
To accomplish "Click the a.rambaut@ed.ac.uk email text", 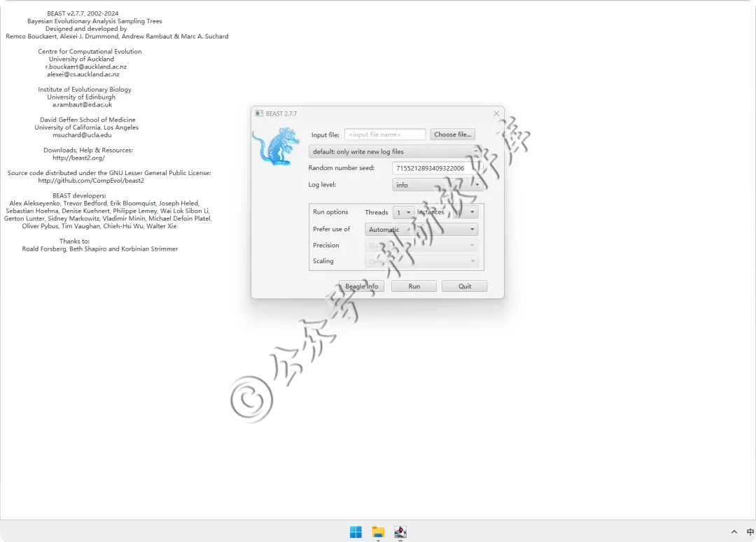I will (x=82, y=104).
